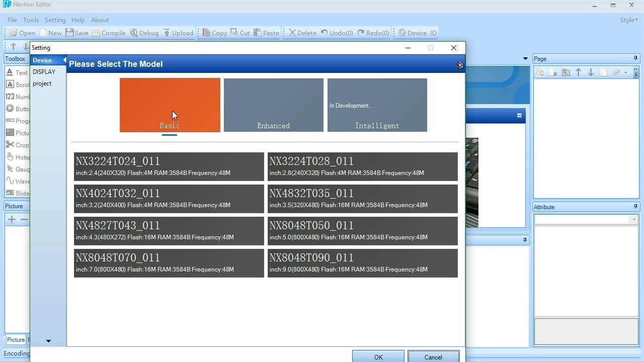The image size is (644, 362).
Task: Add a picture with the plus icon
Action: [12, 219]
